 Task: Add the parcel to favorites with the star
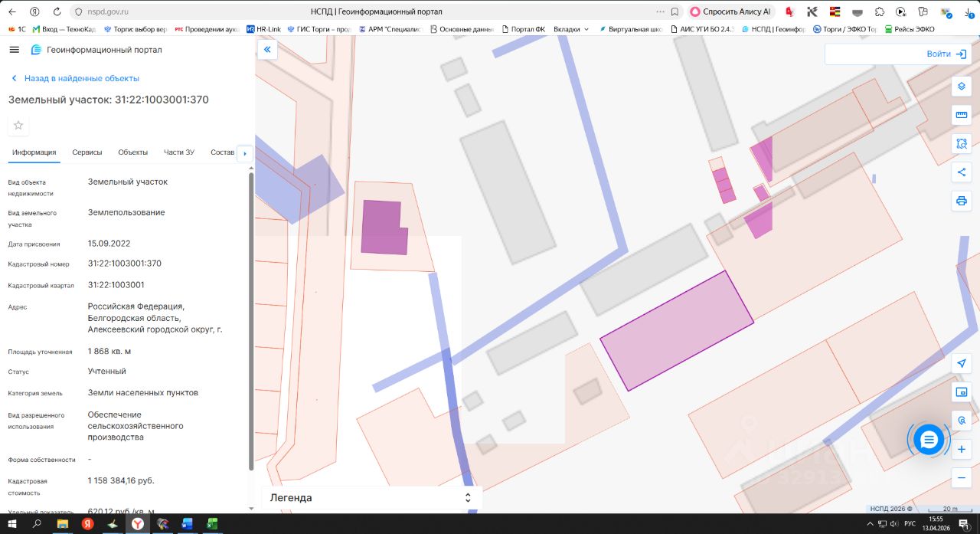pyautogui.click(x=18, y=125)
